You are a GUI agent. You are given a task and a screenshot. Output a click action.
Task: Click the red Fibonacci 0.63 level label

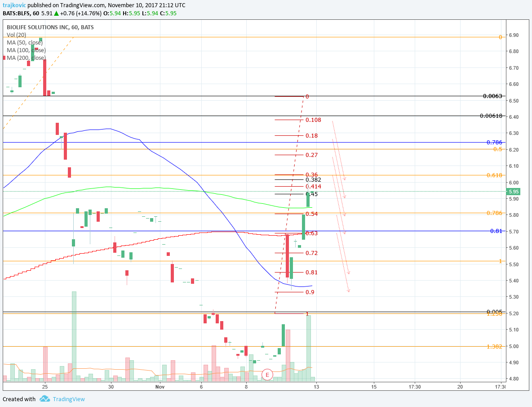coord(312,233)
